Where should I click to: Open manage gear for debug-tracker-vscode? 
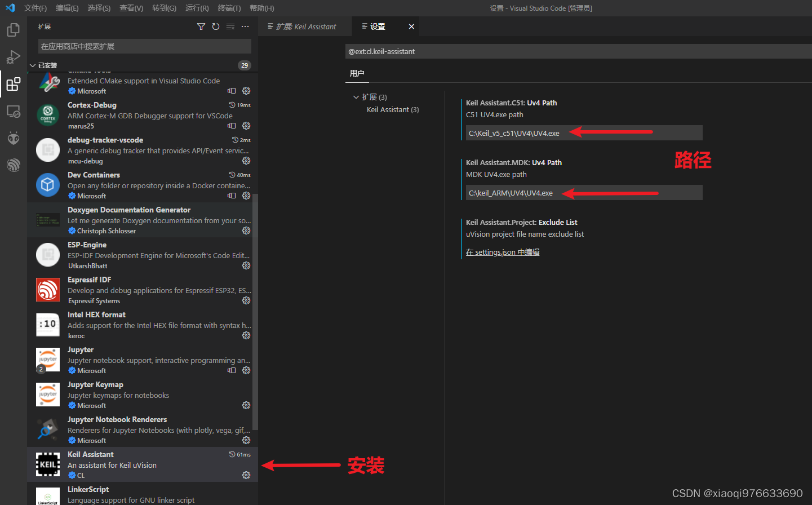246,161
